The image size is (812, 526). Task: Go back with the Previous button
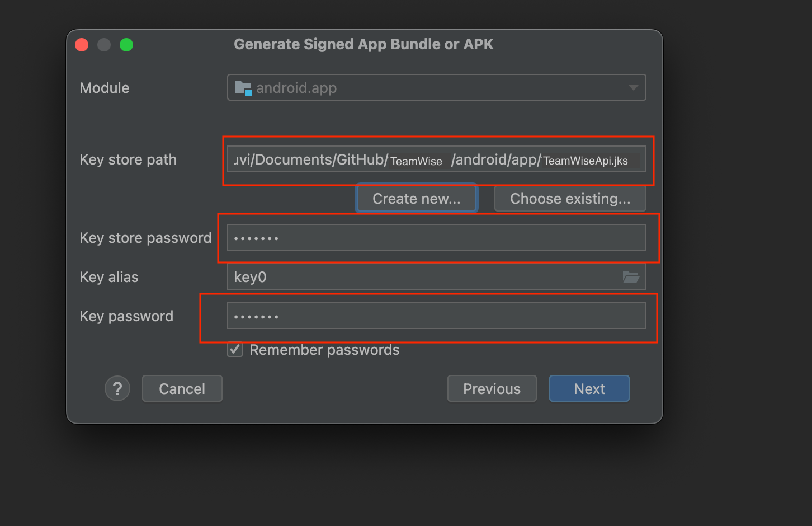[492, 388]
